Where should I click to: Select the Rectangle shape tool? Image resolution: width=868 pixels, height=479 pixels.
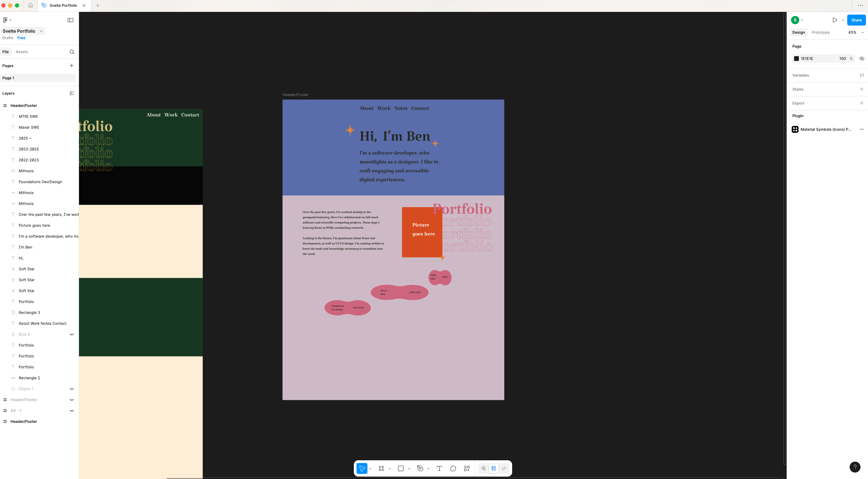coord(401,468)
